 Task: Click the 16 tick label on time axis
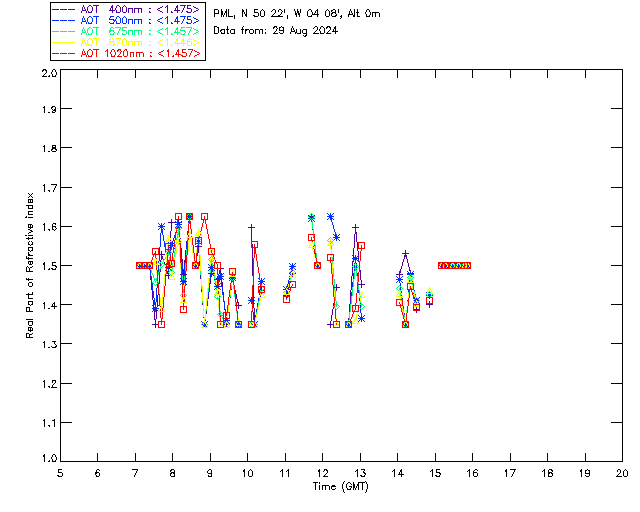(x=472, y=472)
